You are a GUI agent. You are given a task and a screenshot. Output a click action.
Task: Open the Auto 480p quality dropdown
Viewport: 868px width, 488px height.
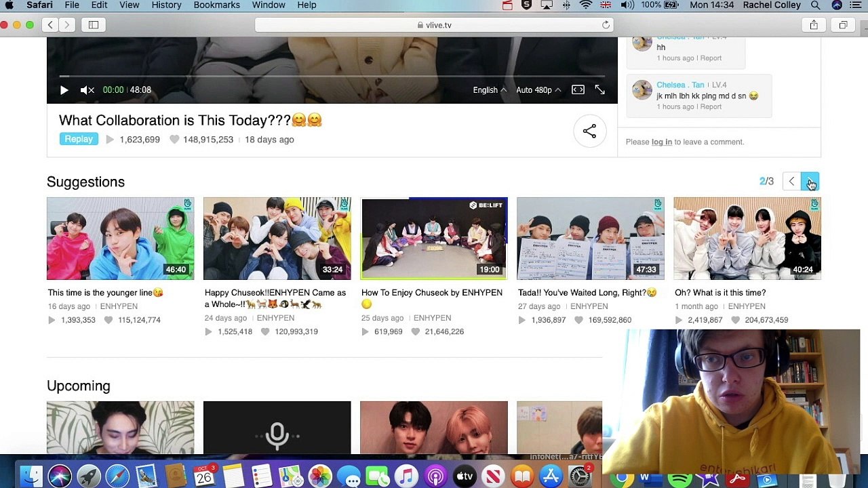538,89
